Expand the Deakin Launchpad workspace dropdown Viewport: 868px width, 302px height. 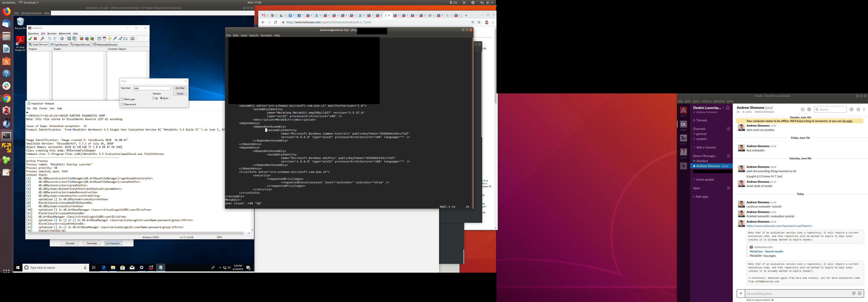(x=723, y=108)
